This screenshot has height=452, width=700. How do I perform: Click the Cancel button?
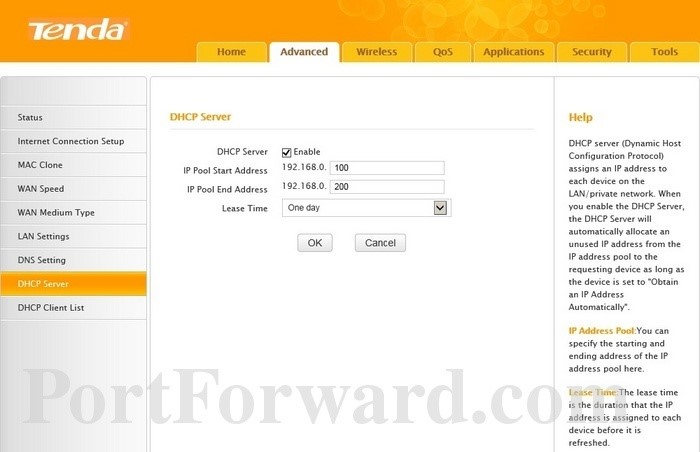[380, 243]
